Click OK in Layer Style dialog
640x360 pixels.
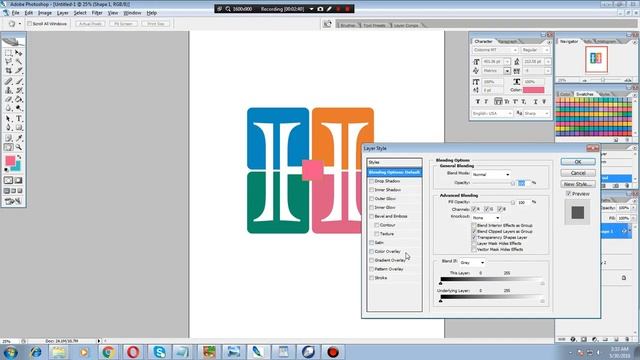(578, 162)
